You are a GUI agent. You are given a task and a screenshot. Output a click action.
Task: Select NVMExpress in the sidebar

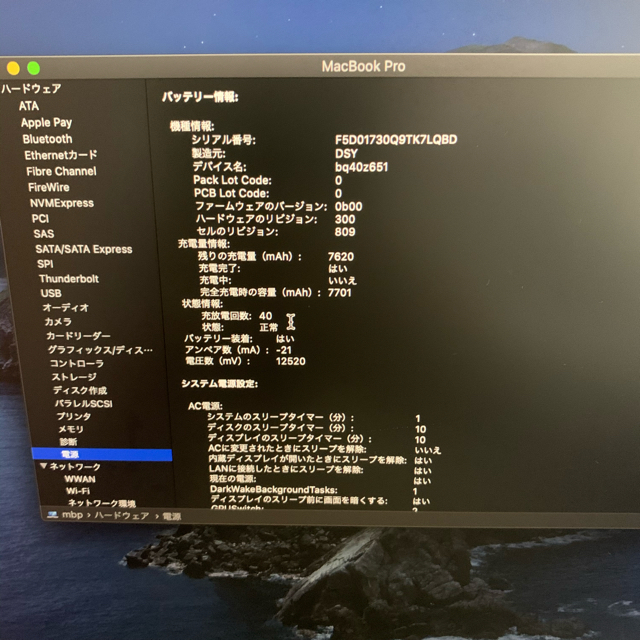click(x=62, y=203)
